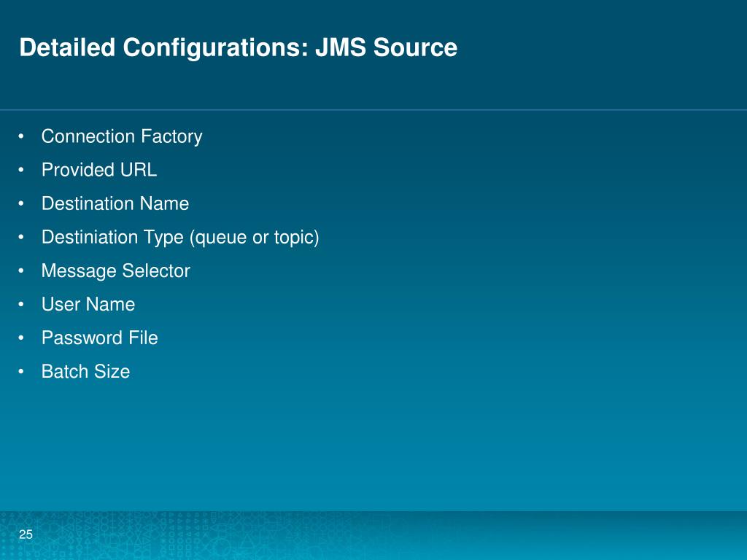The image size is (747, 560).
Task: Click the bullet dot beside User Name
Action: click(x=24, y=305)
